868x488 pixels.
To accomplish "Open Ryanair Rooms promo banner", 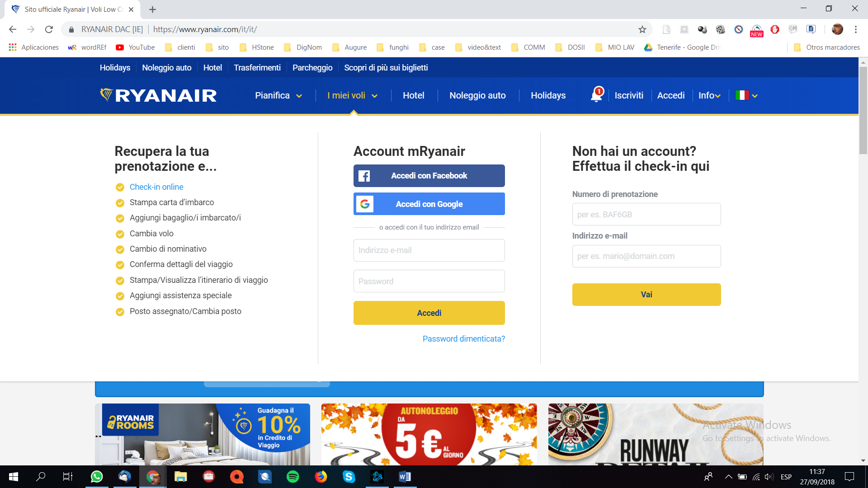I will pos(203,434).
